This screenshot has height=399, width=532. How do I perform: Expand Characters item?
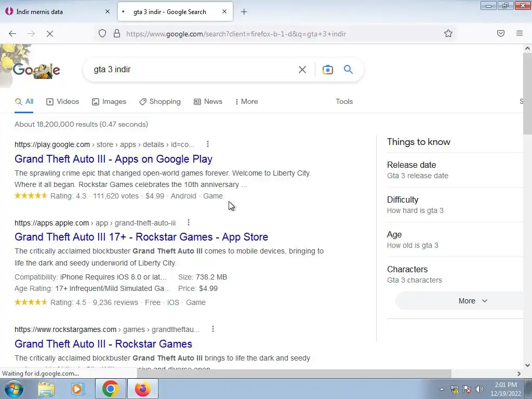click(x=455, y=274)
